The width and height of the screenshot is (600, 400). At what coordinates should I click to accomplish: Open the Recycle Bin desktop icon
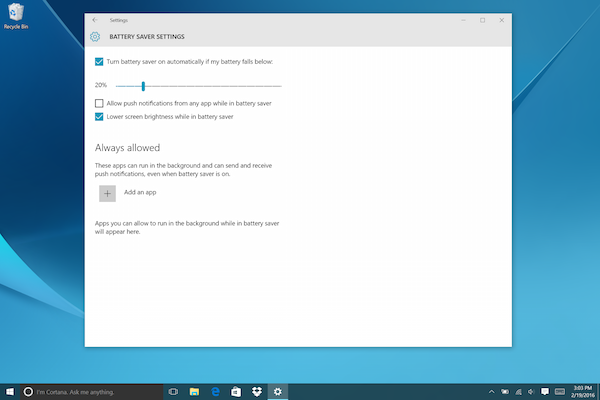coord(16,16)
